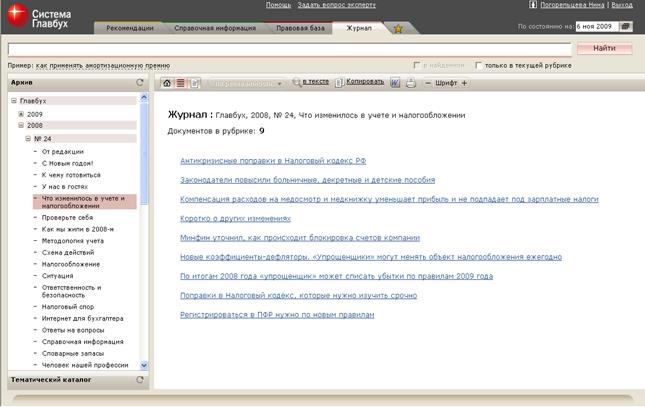The height and width of the screenshot is (407, 645).
Task: Switch to the Правовая база tab
Action: 300,28
